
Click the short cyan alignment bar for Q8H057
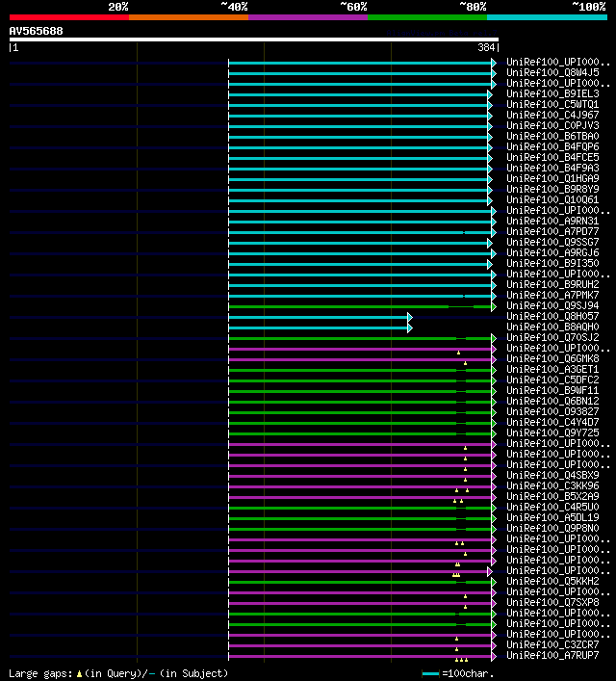pyautogui.click(x=319, y=318)
